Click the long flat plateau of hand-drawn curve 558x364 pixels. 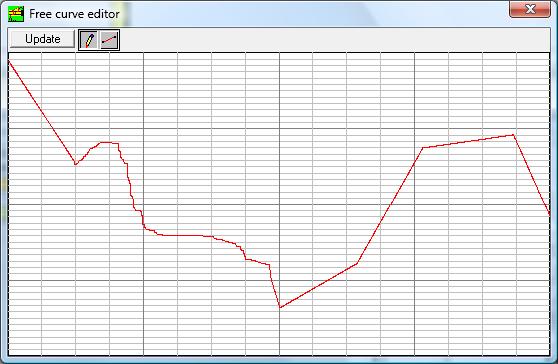click(x=180, y=235)
